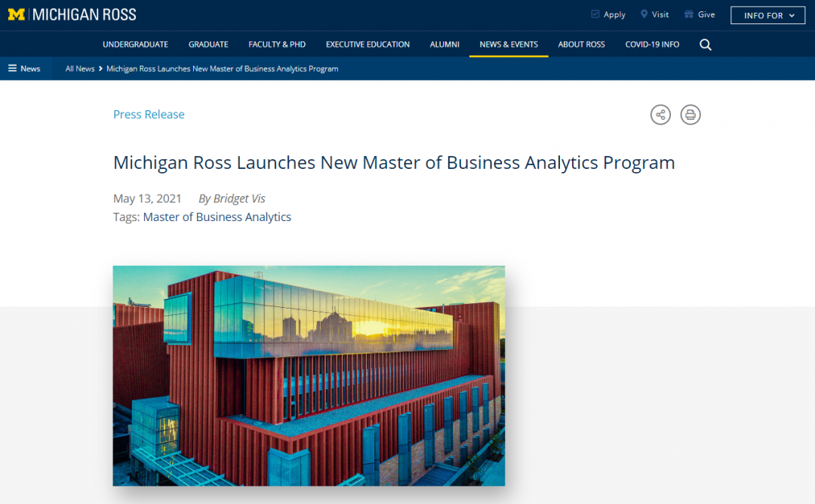This screenshot has width=815, height=504.
Task: Open the News hamburger menu
Action: pos(24,69)
